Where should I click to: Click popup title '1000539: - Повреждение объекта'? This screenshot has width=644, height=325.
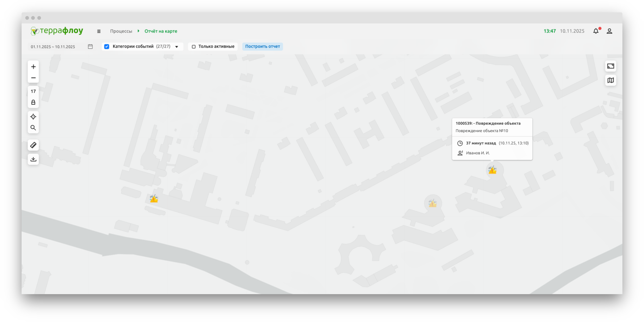tap(488, 123)
